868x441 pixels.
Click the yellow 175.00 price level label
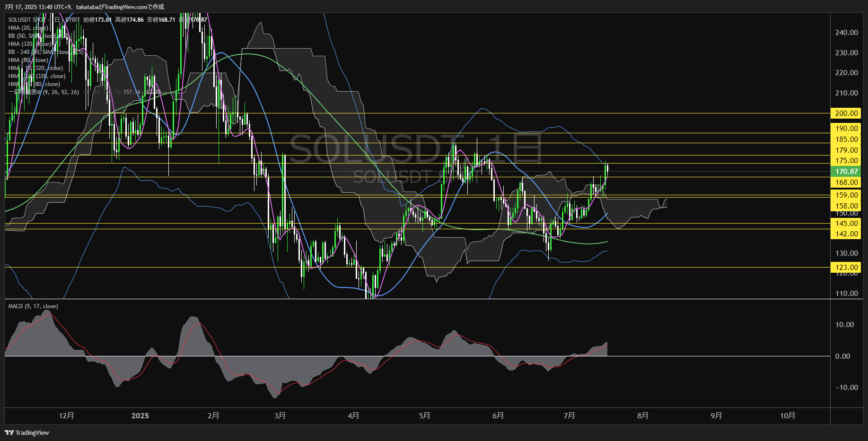[x=846, y=161]
